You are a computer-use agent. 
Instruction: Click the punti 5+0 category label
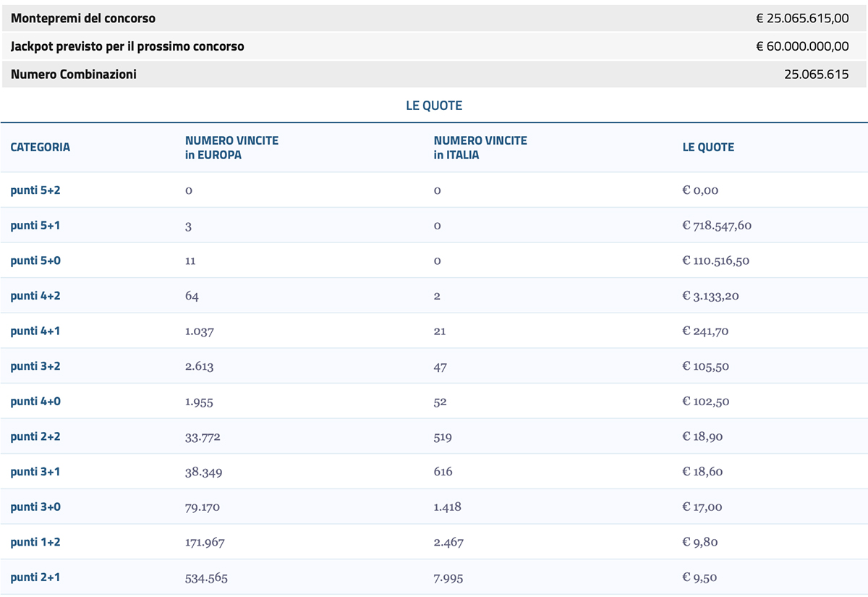pyautogui.click(x=35, y=261)
